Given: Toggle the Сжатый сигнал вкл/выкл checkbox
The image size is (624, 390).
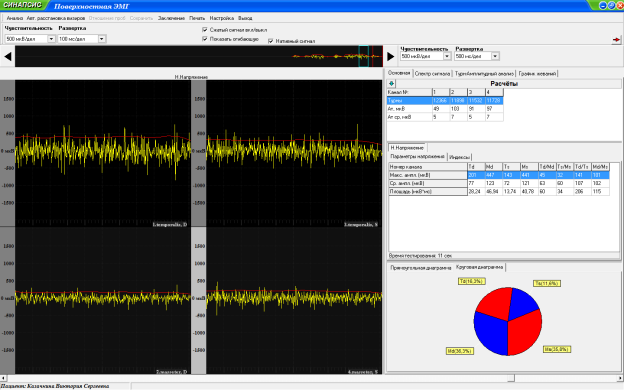Looking at the screenshot, I should tap(205, 30).
